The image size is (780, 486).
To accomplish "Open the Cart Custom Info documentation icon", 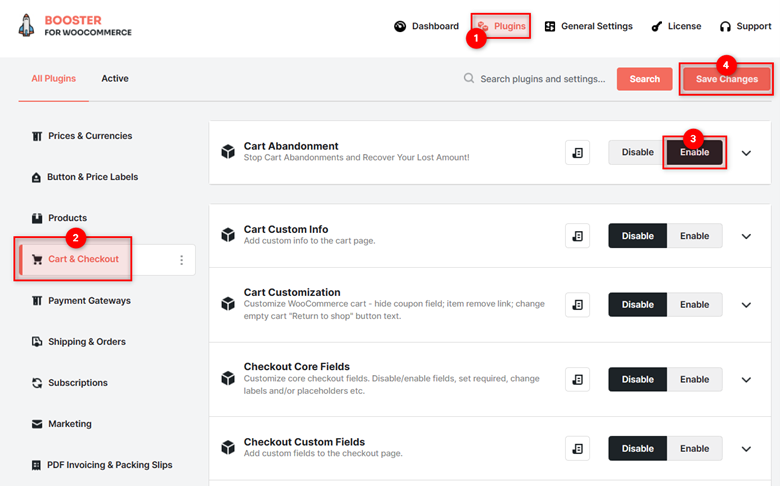I will tap(577, 236).
